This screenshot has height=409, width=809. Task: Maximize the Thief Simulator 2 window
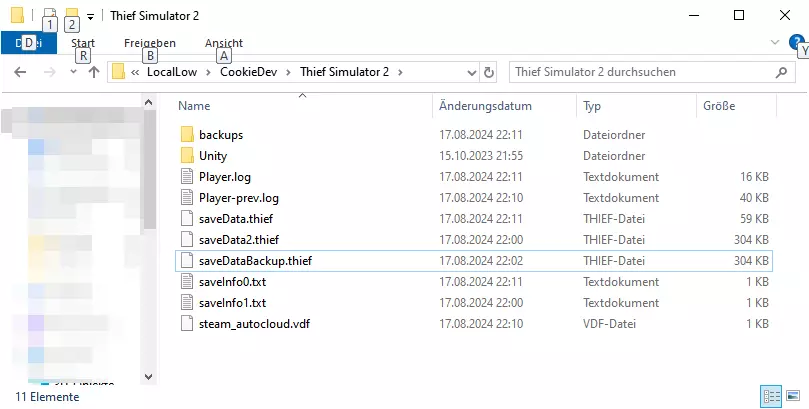coord(739,15)
